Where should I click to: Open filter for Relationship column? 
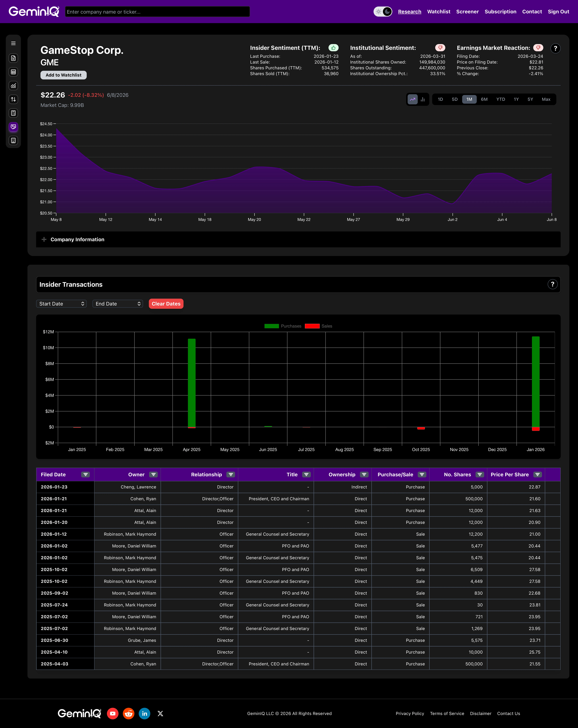231,474
